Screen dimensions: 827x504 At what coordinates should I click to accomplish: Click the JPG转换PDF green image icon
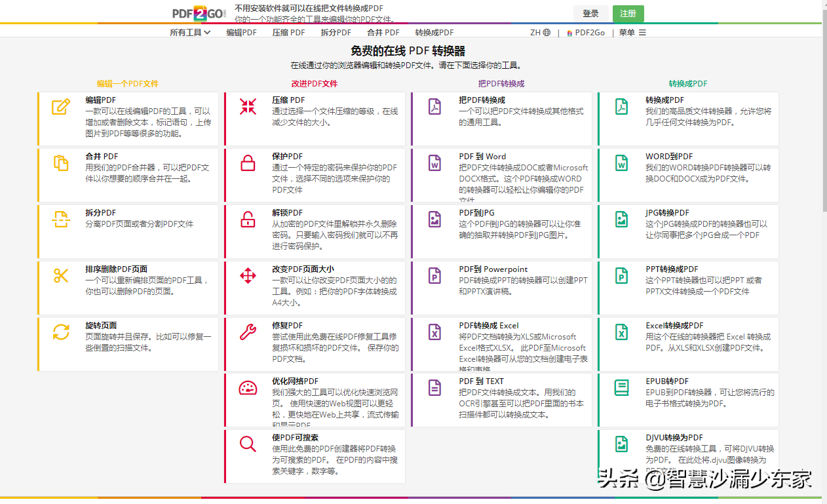(621, 220)
